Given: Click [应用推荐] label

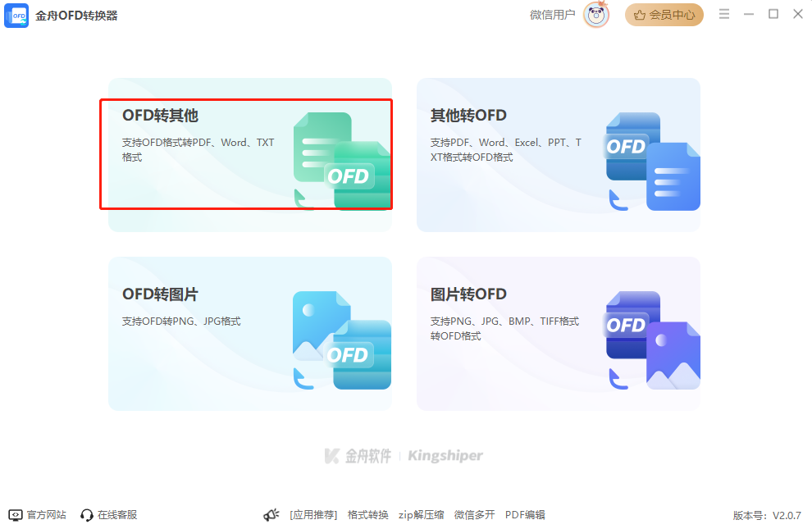Looking at the screenshot, I should [x=313, y=514].
